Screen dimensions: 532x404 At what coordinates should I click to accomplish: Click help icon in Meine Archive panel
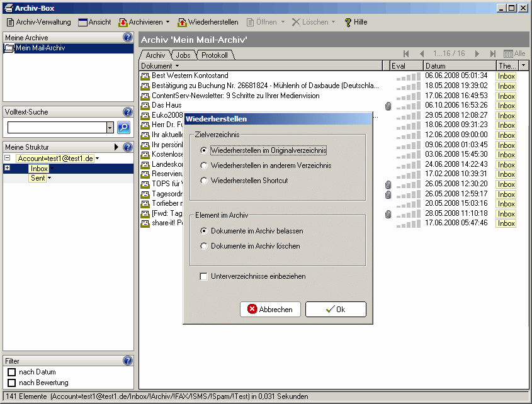click(128, 38)
